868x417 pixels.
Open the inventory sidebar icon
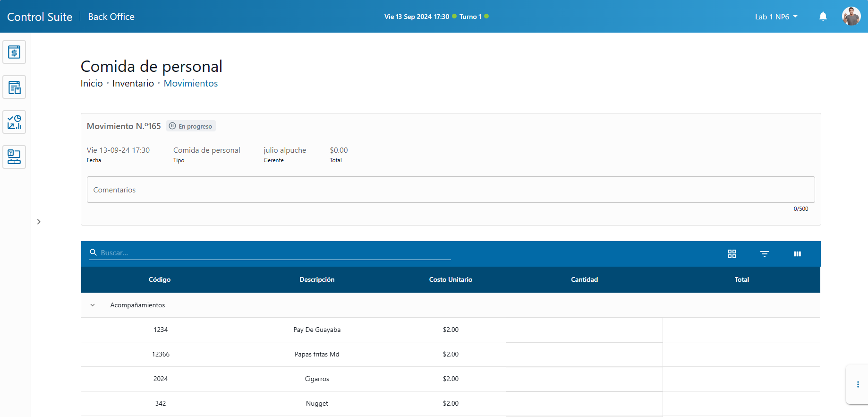14,87
